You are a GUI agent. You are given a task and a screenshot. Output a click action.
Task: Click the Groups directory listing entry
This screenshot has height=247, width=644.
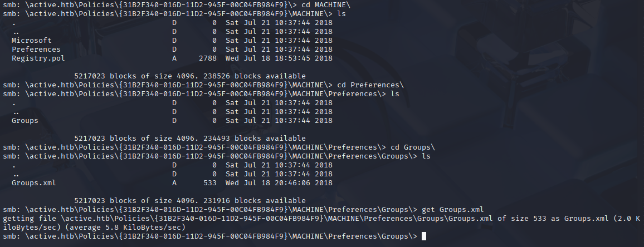click(x=25, y=120)
